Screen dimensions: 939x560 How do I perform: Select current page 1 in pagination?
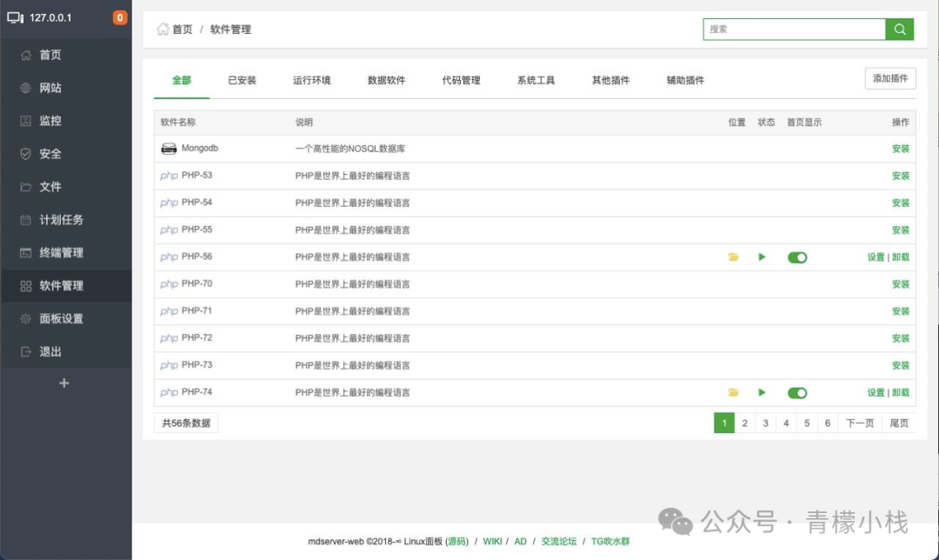724,423
